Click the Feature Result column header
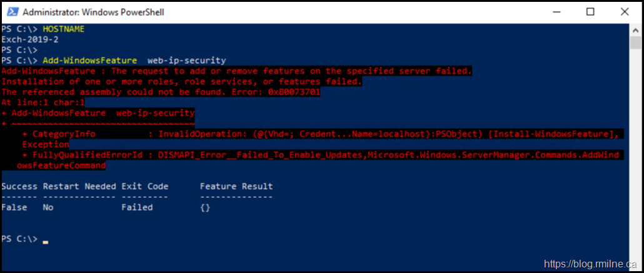 pyautogui.click(x=236, y=187)
